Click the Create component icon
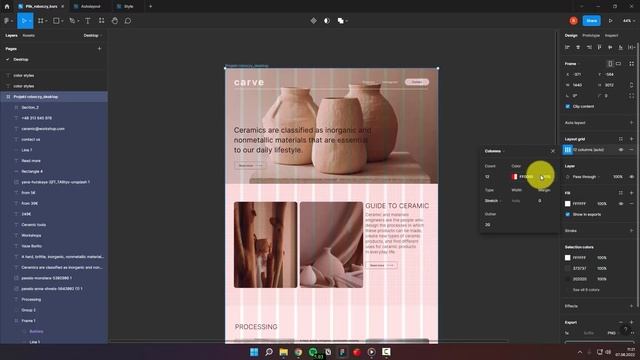 [313, 21]
